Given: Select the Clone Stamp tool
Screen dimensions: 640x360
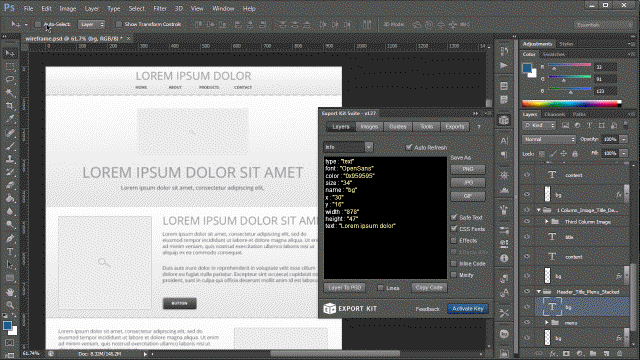Looking at the screenshot, I should pyautogui.click(x=10, y=159).
